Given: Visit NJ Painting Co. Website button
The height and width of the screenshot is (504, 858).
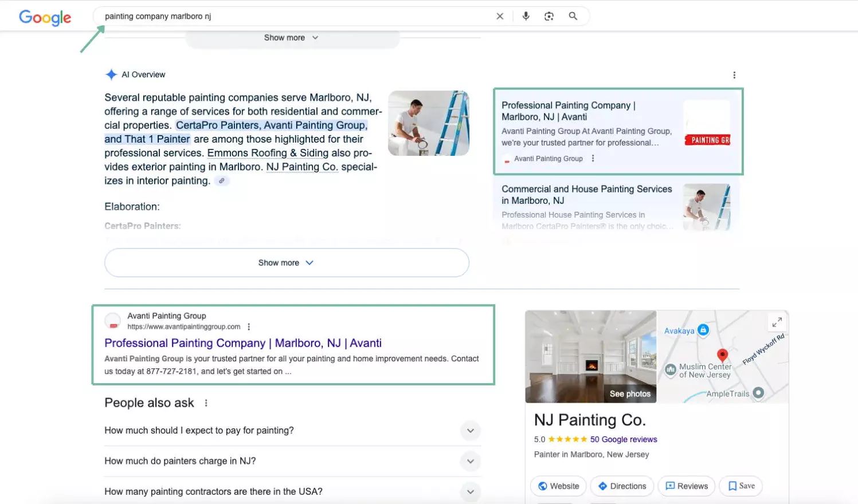Looking at the screenshot, I should 558,486.
